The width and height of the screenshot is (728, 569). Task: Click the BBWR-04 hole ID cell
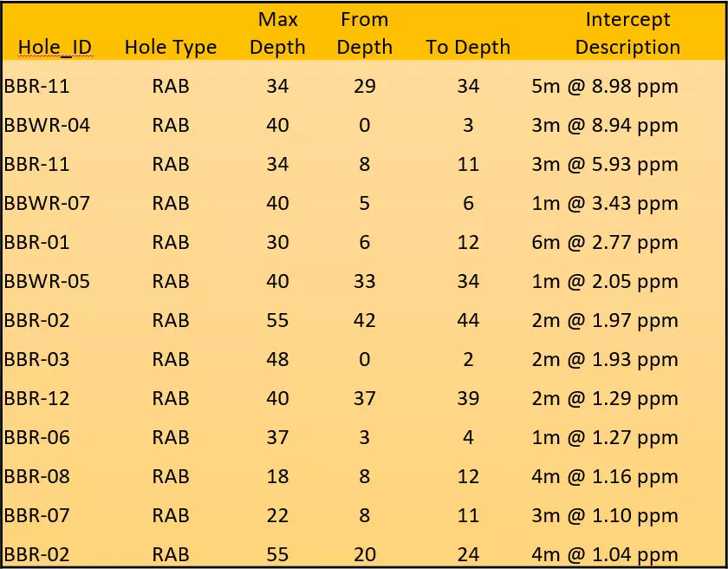(x=47, y=125)
